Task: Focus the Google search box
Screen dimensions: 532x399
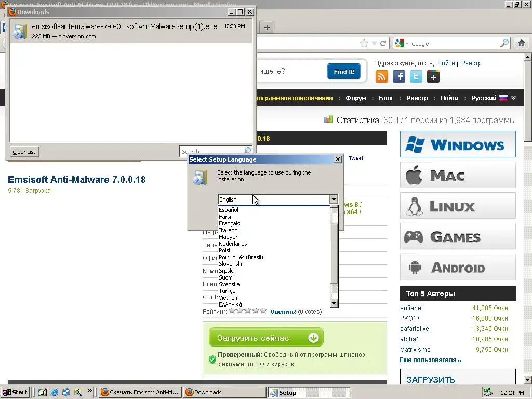Action: coord(454,44)
